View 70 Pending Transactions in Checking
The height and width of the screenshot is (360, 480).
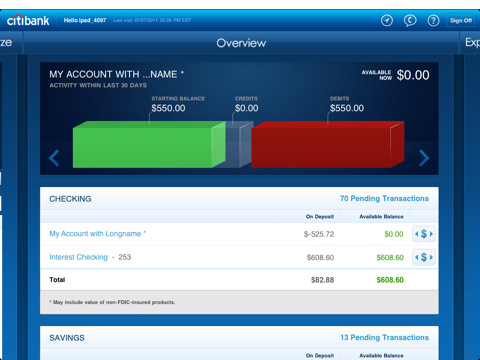point(384,199)
